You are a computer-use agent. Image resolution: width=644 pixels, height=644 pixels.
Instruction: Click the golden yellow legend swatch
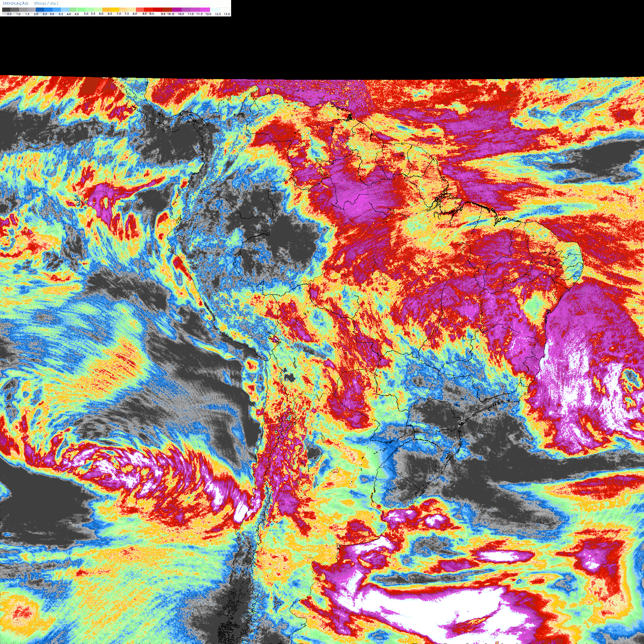tap(115, 10)
